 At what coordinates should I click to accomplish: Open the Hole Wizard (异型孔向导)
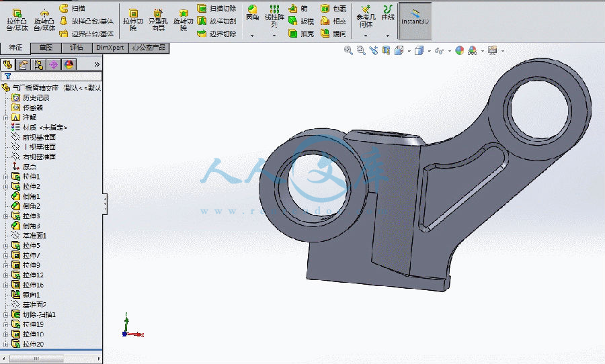point(158,19)
